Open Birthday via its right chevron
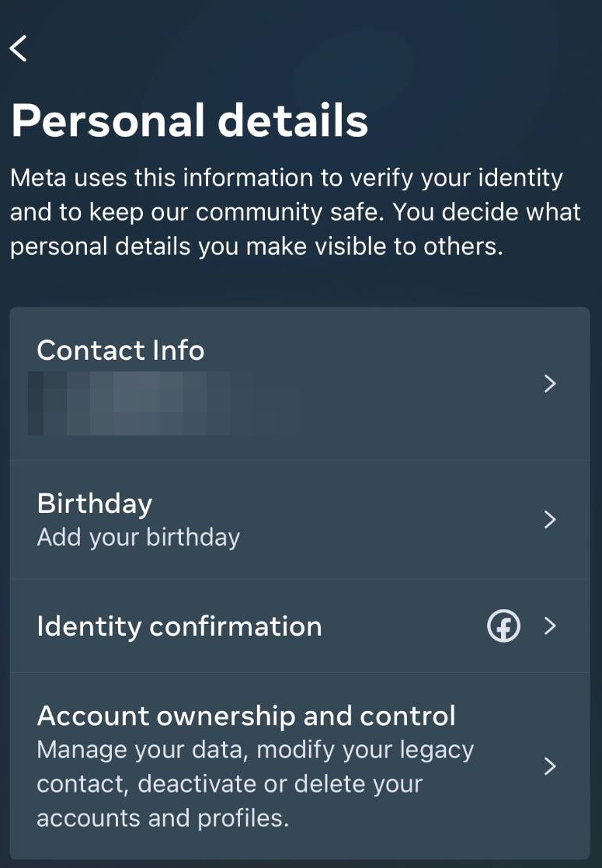602x868 pixels. [550, 519]
